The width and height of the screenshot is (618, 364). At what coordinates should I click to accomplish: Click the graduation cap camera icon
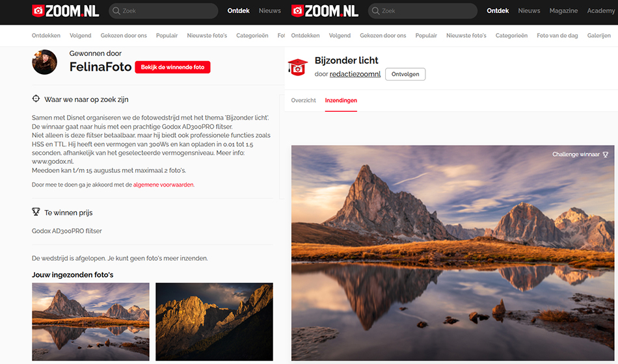coord(297,67)
